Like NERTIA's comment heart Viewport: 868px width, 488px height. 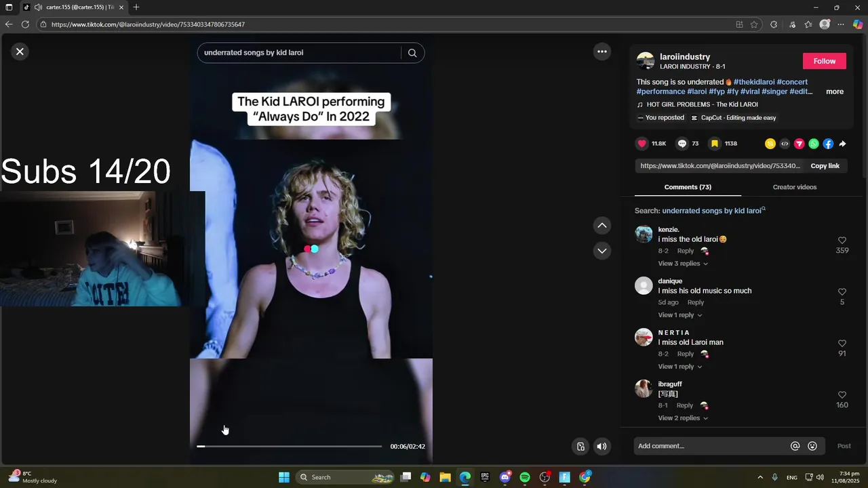point(842,344)
